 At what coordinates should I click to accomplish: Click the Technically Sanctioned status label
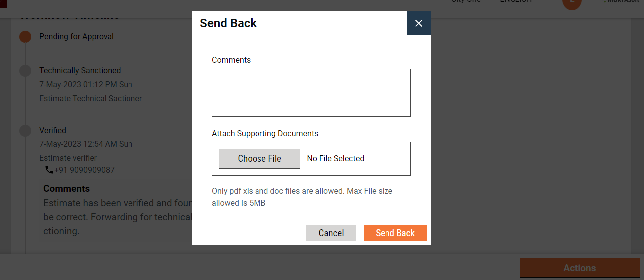pos(80,71)
